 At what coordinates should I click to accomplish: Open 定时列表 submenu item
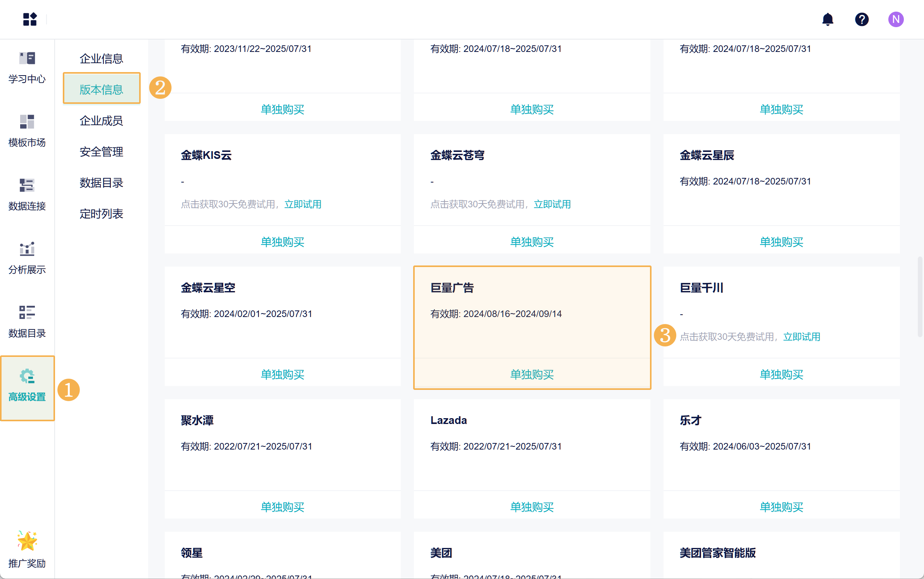[x=101, y=214]
